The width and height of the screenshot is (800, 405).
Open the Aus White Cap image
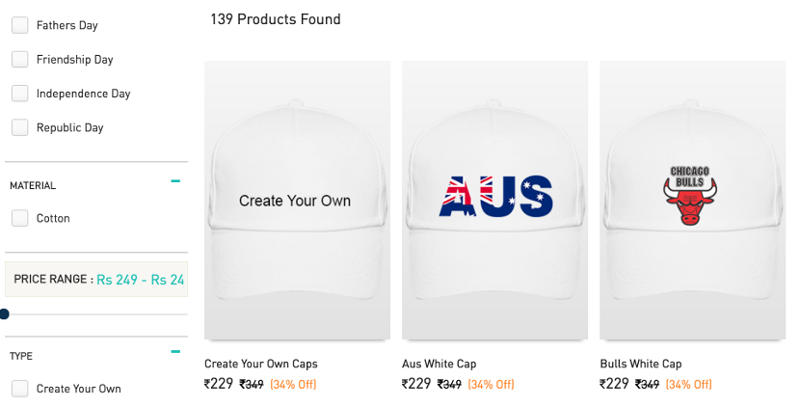click(x=495, y=200)
